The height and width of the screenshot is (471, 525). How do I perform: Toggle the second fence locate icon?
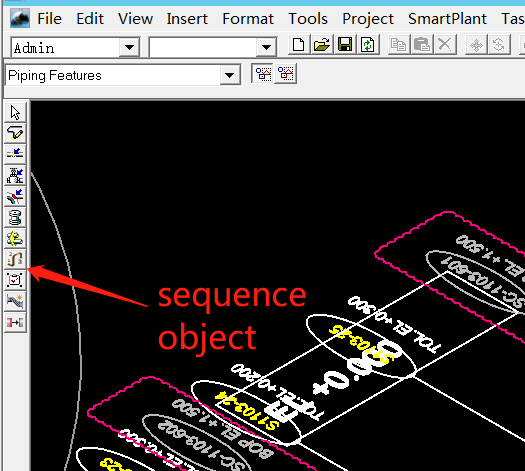click(x=286, y=73)
